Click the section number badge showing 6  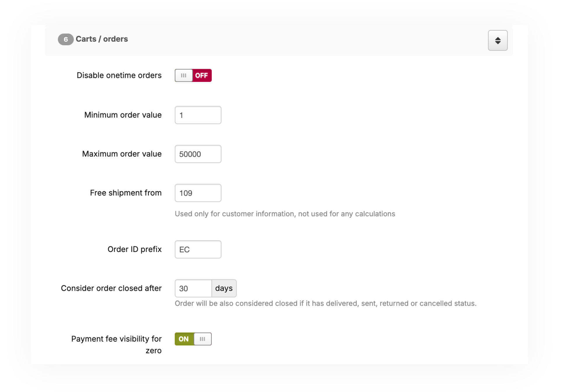pyautogui.click(x=66, y=39)
